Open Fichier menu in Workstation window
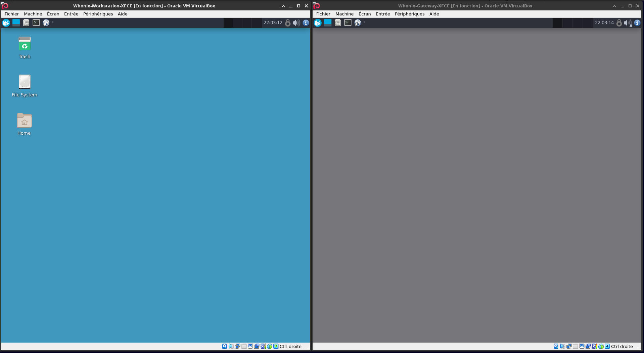644x353 pixels. [x=12, y=14]
